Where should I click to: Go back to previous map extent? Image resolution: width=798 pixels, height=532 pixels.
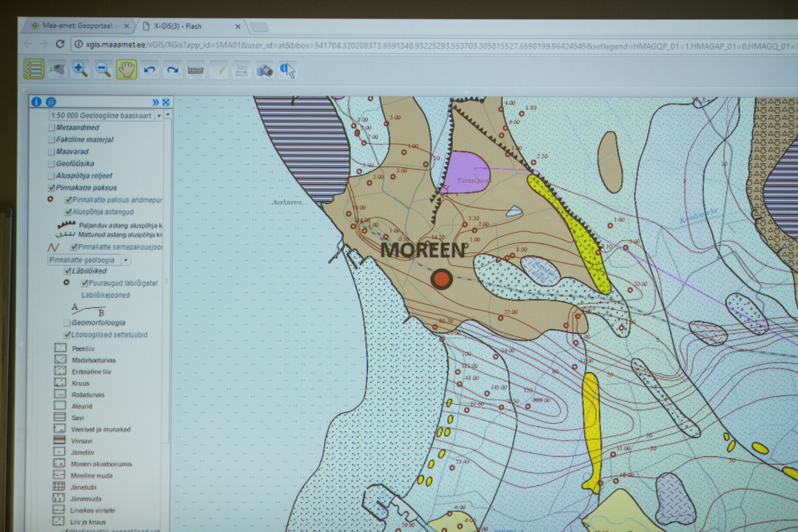pyautogui.click(x=150, y=70)
